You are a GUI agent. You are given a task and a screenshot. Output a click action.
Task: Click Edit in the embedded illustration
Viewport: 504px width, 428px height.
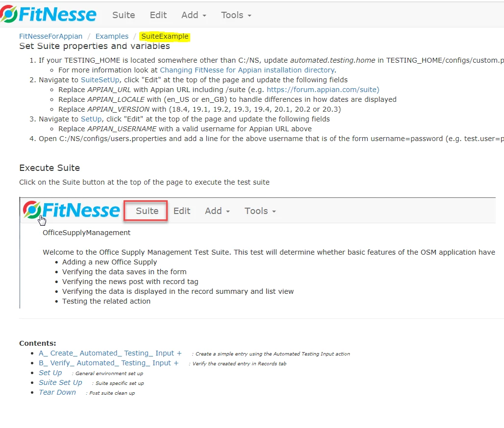(x=182, y=211)
